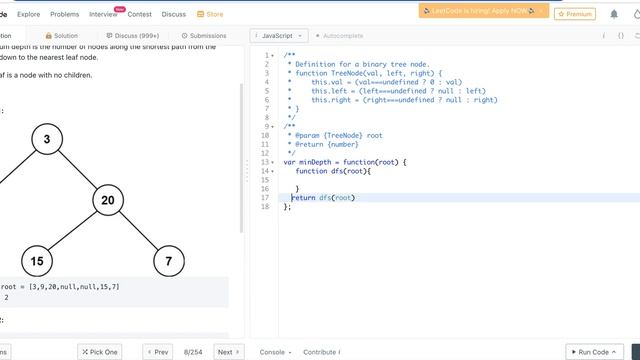640x360 pixels.
Task: Collapse the code fold at line 9
Action: tap(273, 127)
